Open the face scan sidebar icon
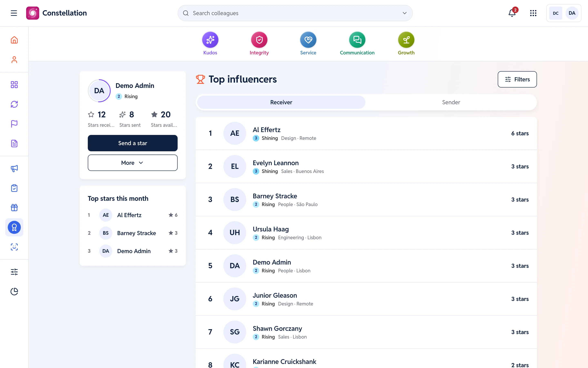The width and height of the screenshot is (588, 368). (14, 247)
